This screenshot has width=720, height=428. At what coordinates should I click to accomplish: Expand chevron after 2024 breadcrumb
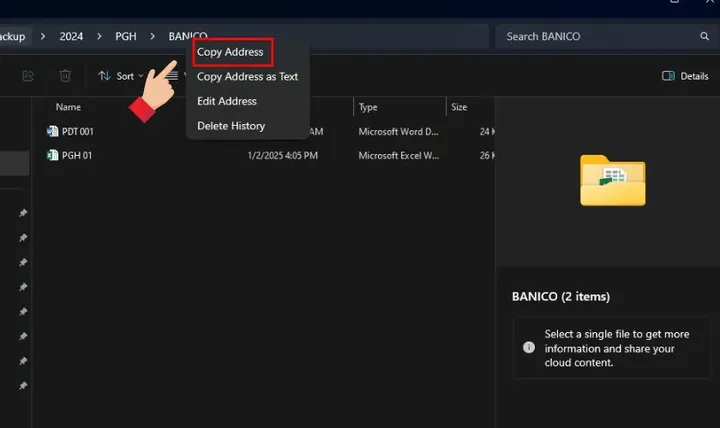pyautogui.click(x=99, y=36)
